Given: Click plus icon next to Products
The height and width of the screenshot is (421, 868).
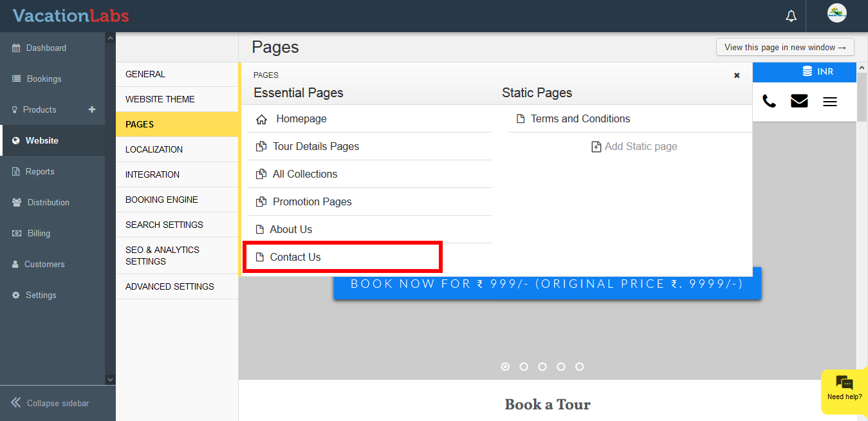Looking at the screenshot, I should [x=91, y=109].
